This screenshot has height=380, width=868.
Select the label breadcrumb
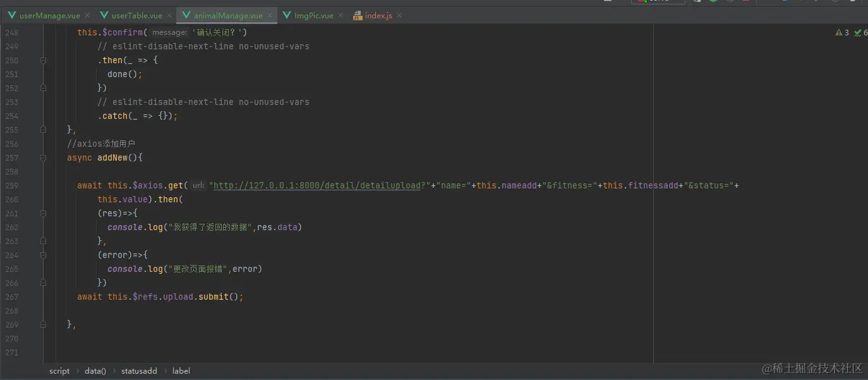(x=181, y=371)
